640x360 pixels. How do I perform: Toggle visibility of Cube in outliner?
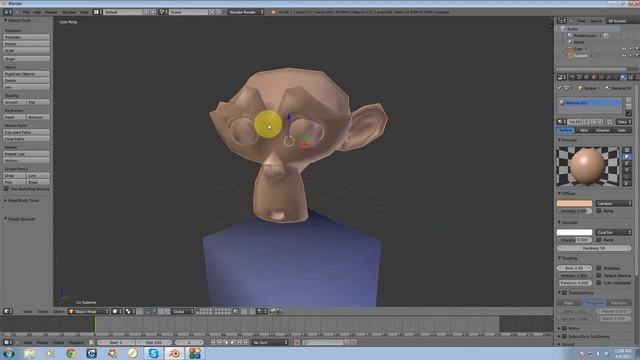pos(624,49)
